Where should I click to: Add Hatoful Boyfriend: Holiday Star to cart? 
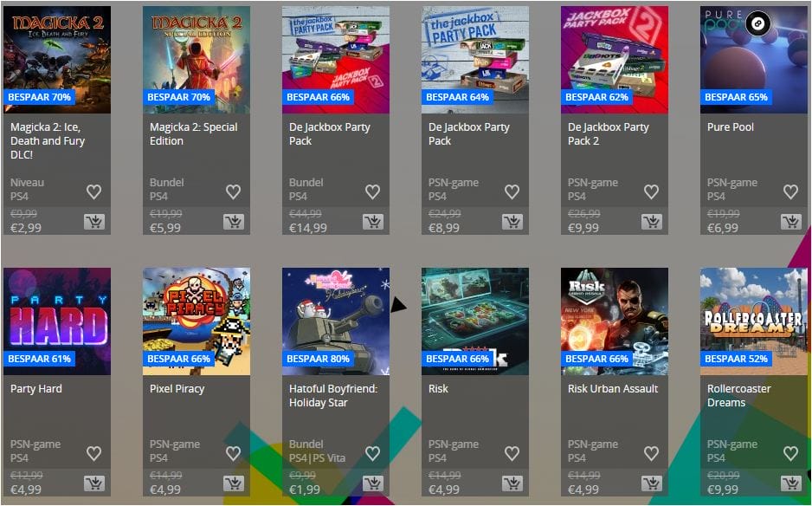pyautogui.click(x=373, y=483)
